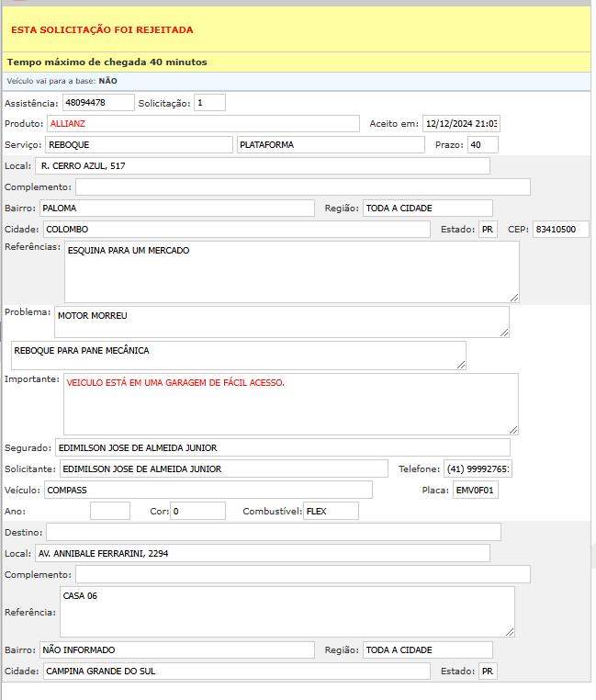This screenshot has width=596, height=700.
Task: Click the Cidade field showing COLOMBO
Action: tap(237, 230)
